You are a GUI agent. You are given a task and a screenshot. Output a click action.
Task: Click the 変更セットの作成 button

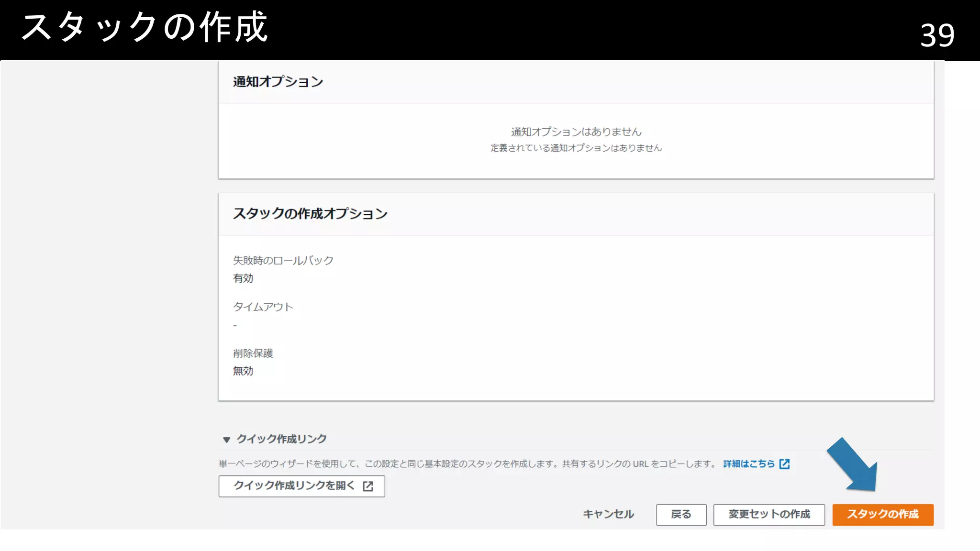coord(769,515)
